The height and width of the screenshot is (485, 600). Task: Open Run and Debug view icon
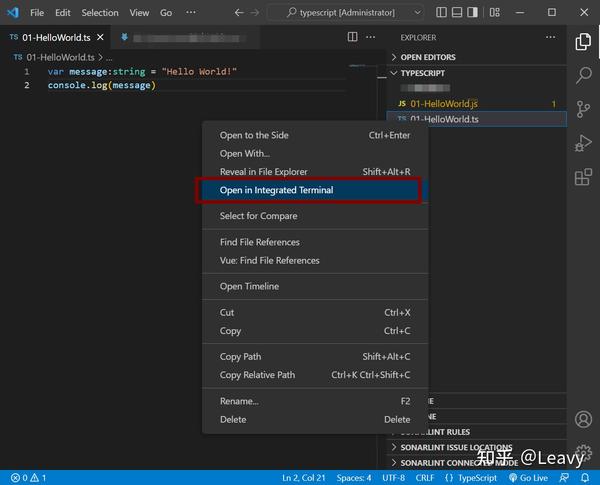tap(584, 144)
